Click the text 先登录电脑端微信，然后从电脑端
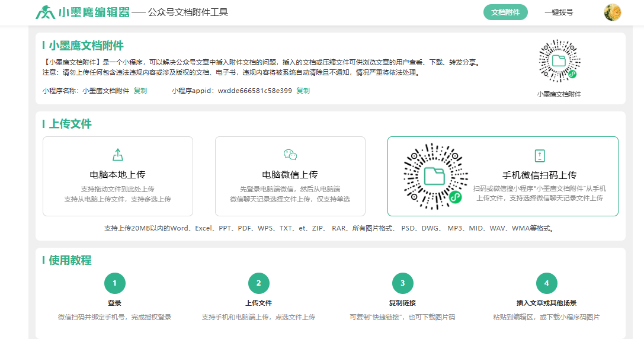Image resolution: width=644 pixels, height=339 pixels. [x=290, y=189]
